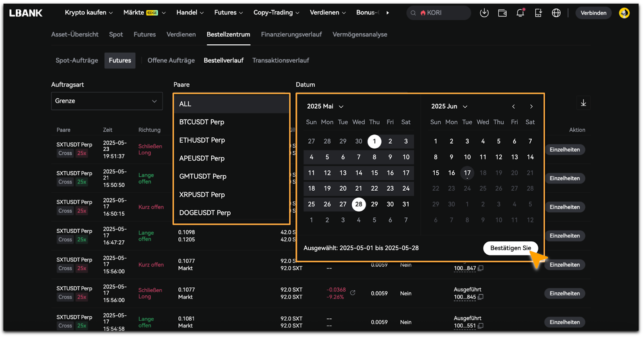Expand the Krypto kaufen menu
Screen dimensions: 644x338
click(89, 12)
